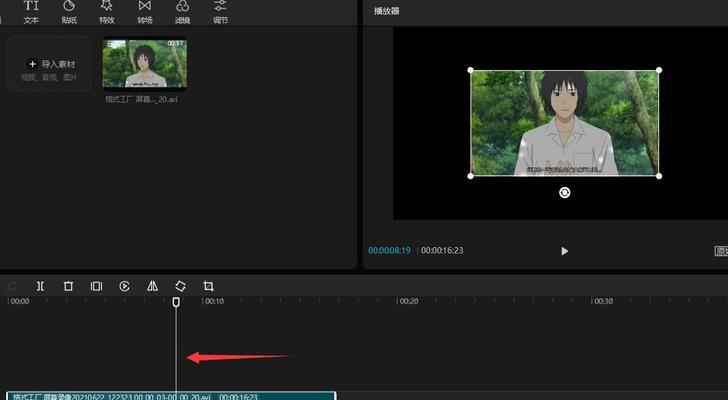Select the imported video thumbnail in media bin
Viewport: 728px width, 400px height.
point(145,64)
